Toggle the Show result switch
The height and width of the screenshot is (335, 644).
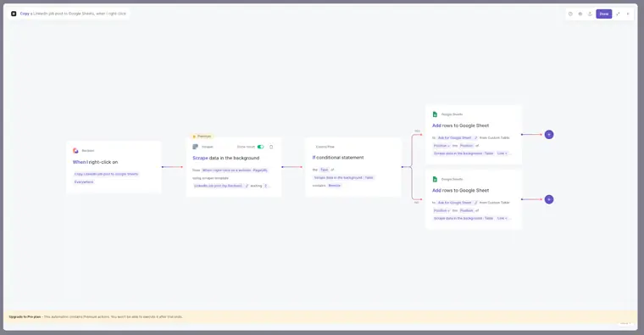260,147
